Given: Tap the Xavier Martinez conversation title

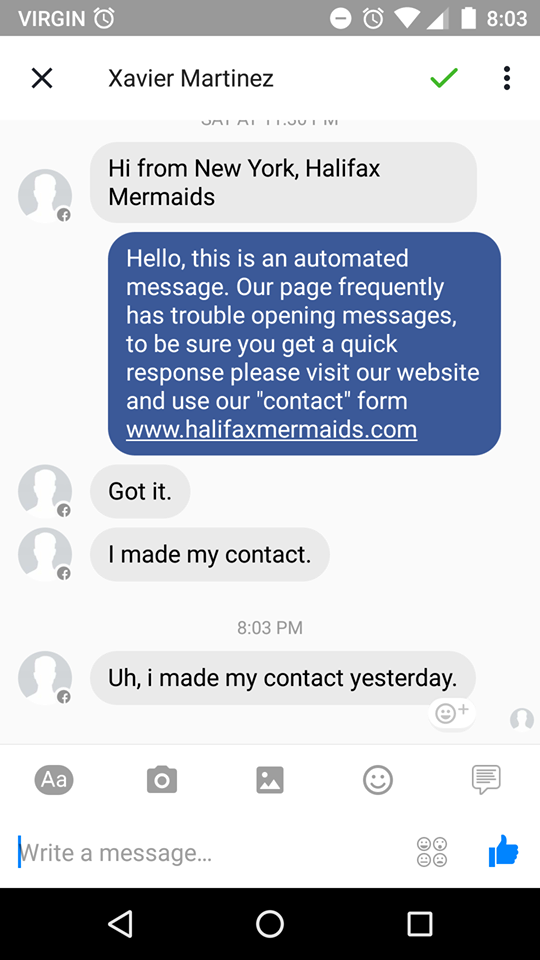Looking at the screenshot, I should click(191, 78).
